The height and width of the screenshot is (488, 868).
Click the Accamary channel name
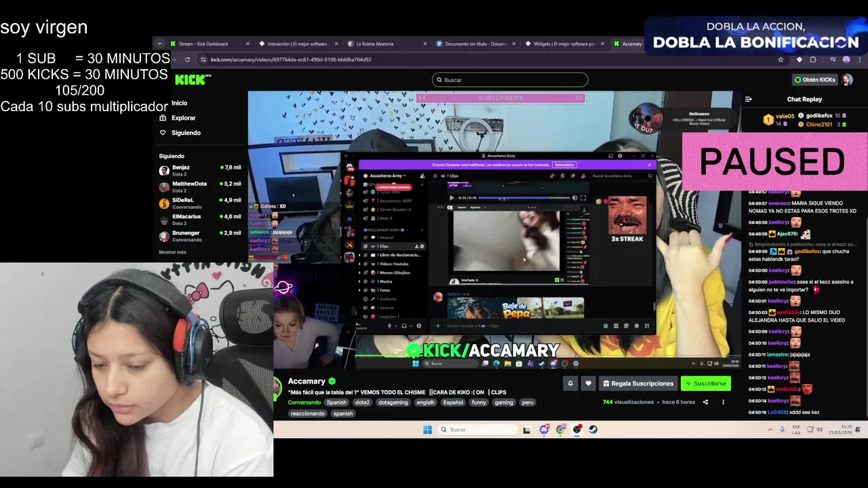[x=307, y=381]
